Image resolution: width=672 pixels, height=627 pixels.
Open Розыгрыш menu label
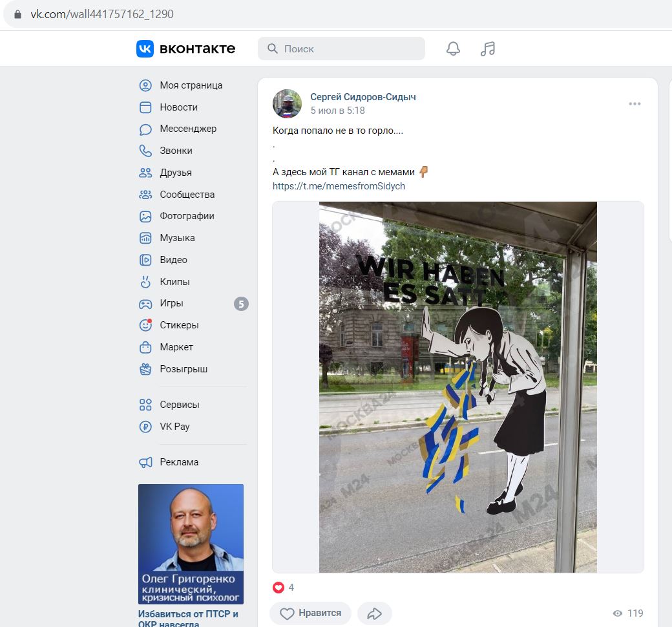(184, 369)
